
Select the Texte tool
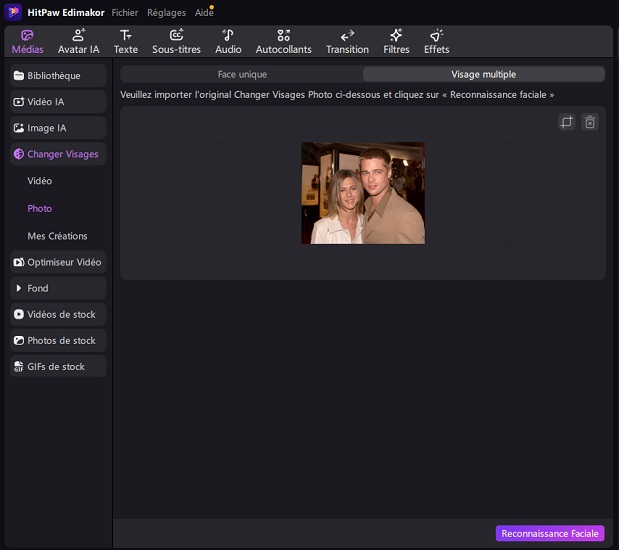pyautogui.click(x=126, y=41)
